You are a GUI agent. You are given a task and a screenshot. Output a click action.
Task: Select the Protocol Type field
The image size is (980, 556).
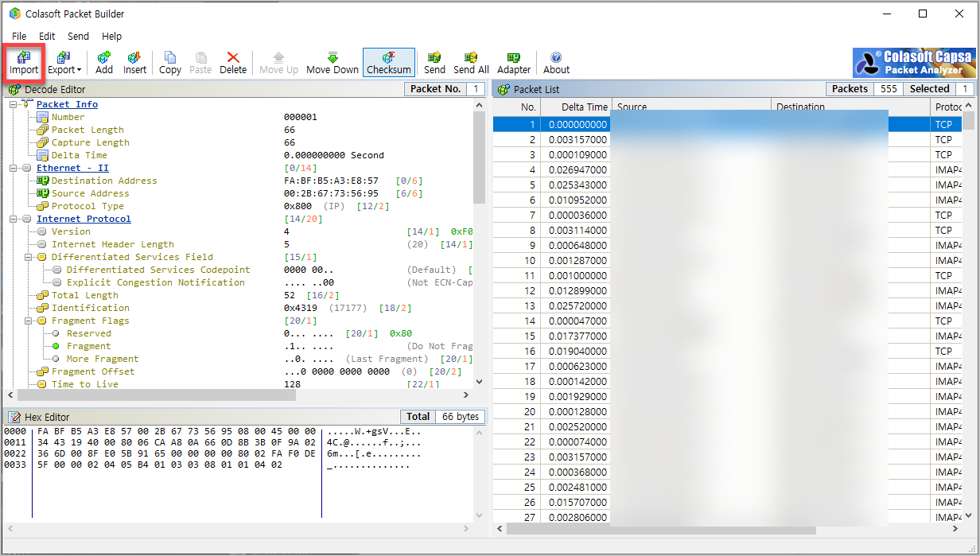coord(87,206)
